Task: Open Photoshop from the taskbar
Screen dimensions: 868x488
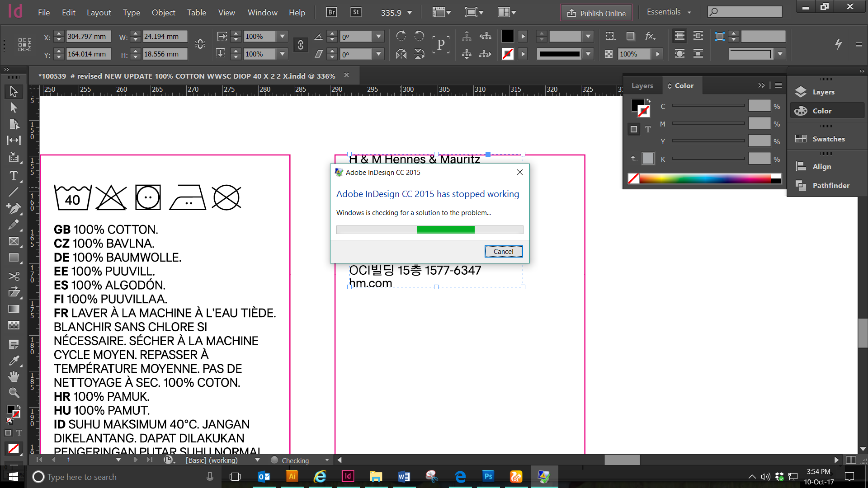Action: coord(488,476)
